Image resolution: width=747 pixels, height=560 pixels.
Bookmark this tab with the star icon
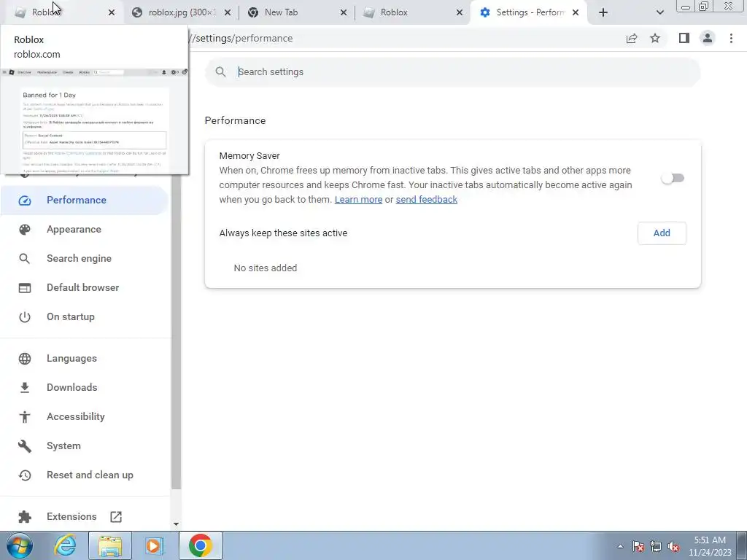point(655,38)
